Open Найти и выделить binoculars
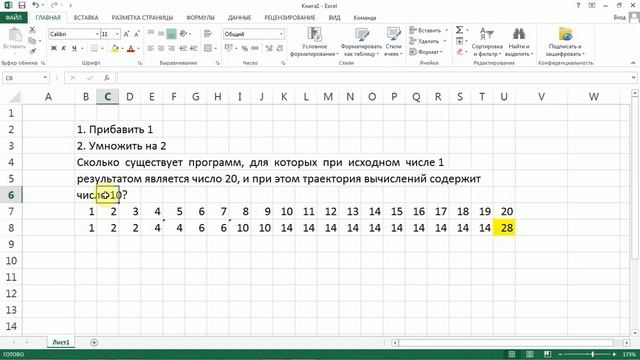640x360 pixels. (519, 41)
